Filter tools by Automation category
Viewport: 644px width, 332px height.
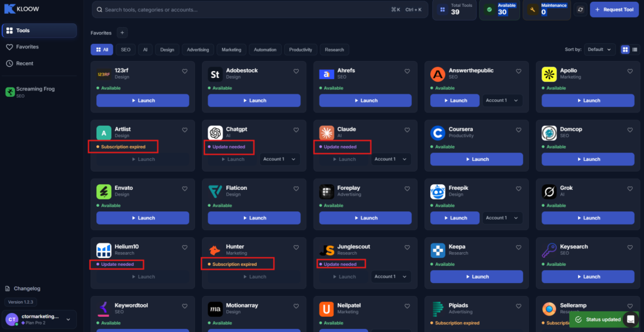click(265, 50)
